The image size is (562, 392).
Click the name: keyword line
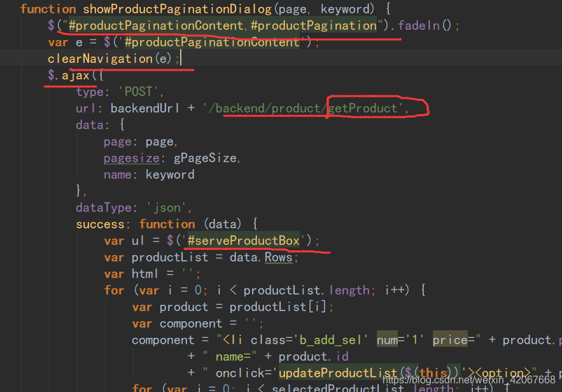point(149,174)
